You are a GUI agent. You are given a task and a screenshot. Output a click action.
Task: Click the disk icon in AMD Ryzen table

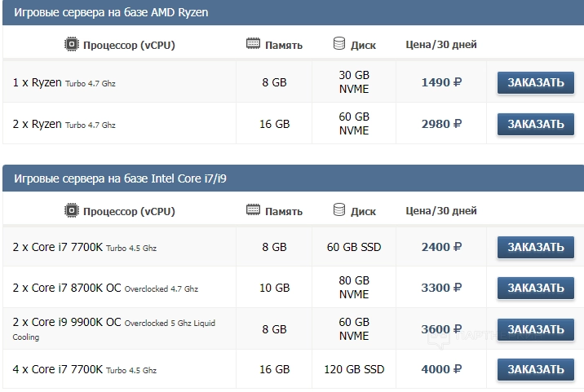coord(339,44)
